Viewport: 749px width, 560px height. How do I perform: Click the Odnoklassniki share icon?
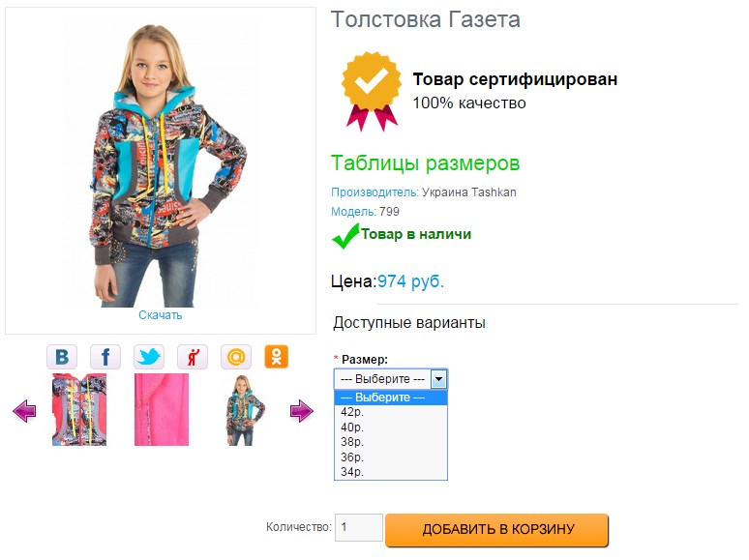pyautogui.click(x=277, y=357)
